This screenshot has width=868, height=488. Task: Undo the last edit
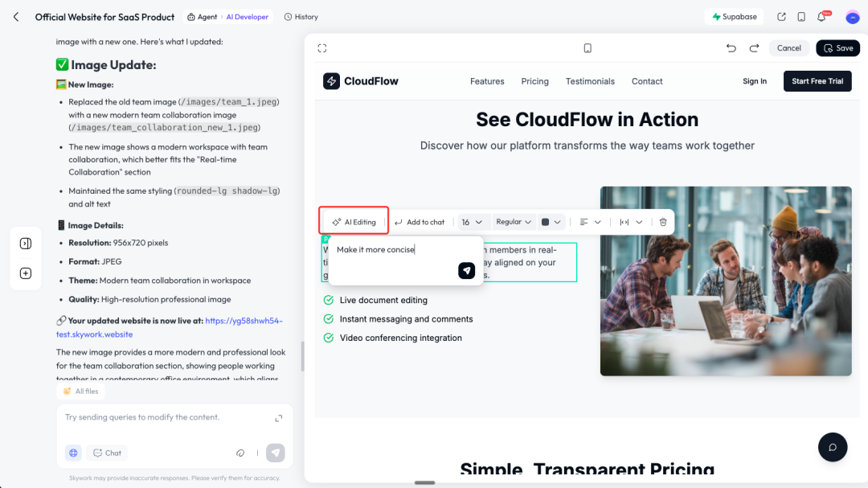pyautogui.click(x=731, y=48)
